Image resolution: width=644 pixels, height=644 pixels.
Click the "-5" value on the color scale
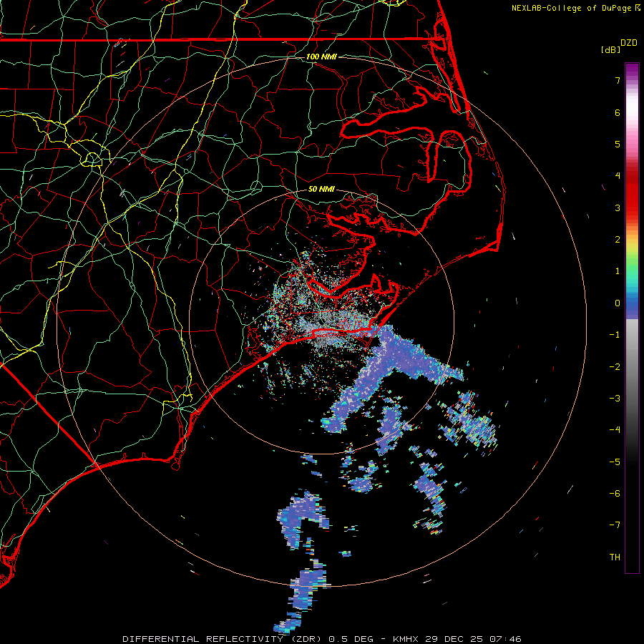[615, 462]
